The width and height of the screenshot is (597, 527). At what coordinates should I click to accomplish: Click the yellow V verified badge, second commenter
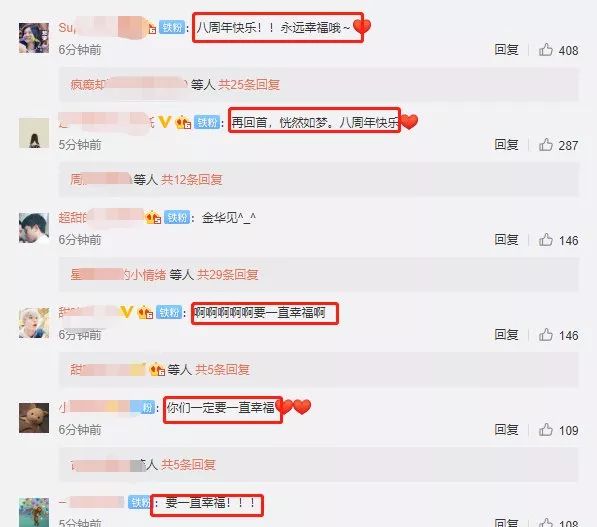pyautogui.click(x=164, y=122)
